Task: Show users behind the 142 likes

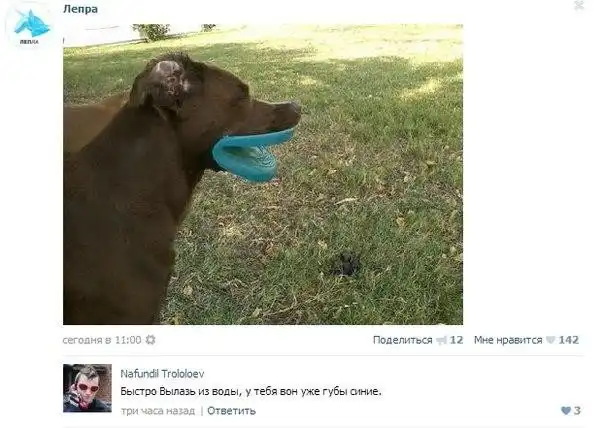Action: tap(569, 340)
